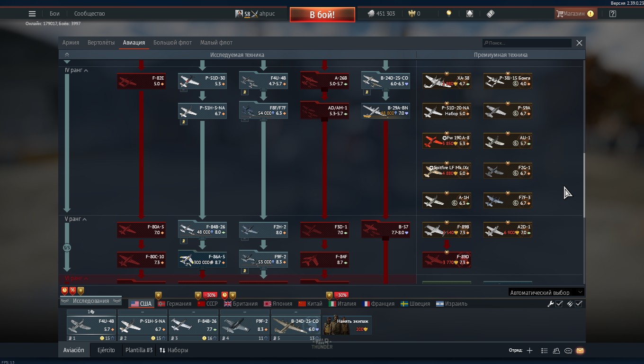The width and height of the screenshot is (644, 364).
Task: Switch to the Вертолёты tab
Action: 101,43
